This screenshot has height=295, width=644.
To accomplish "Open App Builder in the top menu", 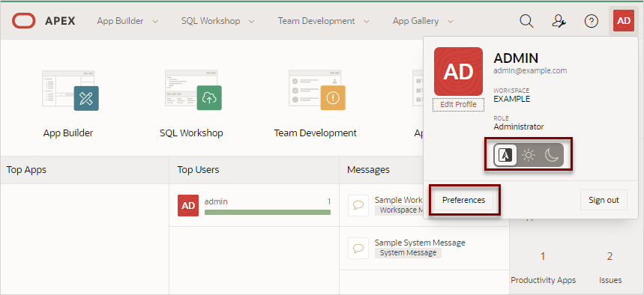I will pyautogui.click(x=121, y=21).
